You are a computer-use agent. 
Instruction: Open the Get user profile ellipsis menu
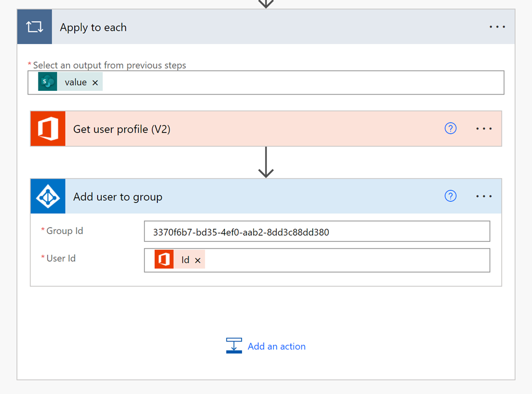(484, 129)
